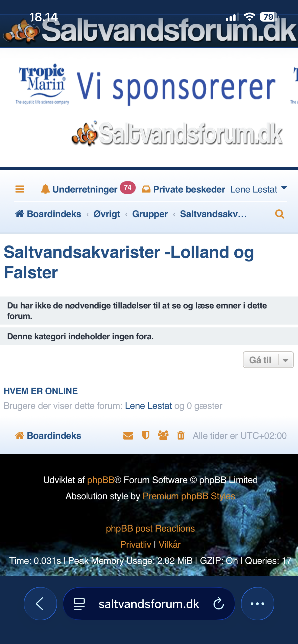Open the Privatliv link in footer

[x=135, y=545]
